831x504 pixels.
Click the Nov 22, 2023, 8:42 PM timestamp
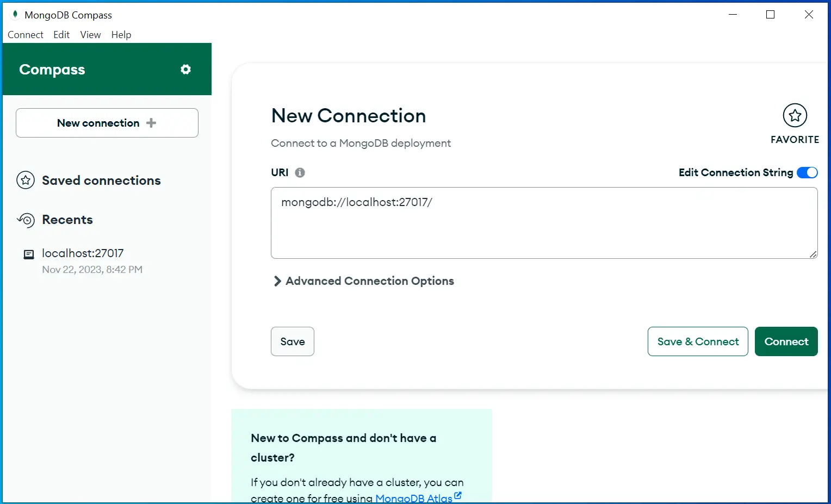(x=92, y=270)
